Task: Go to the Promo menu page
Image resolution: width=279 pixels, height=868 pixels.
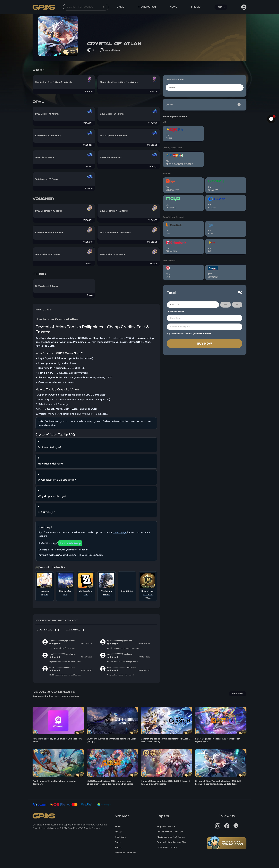Action: 196,7
